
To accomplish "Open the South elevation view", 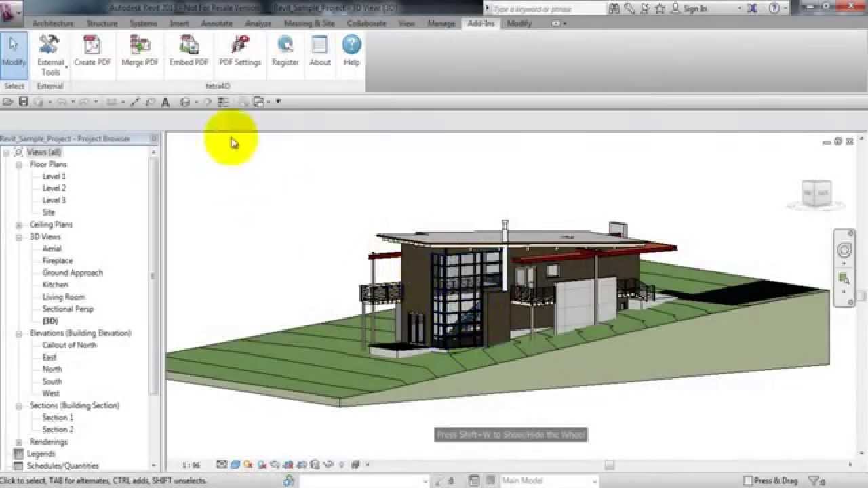I will [x=52, y=382].
